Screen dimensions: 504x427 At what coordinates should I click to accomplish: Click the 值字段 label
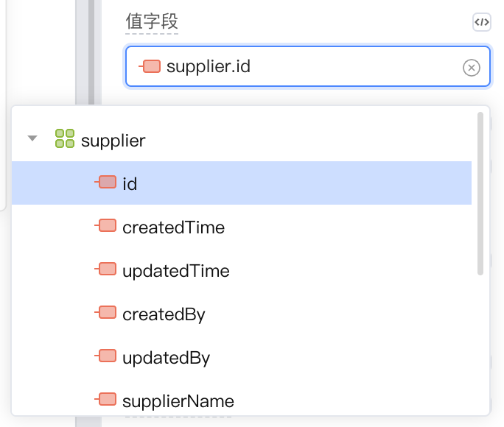152,21
